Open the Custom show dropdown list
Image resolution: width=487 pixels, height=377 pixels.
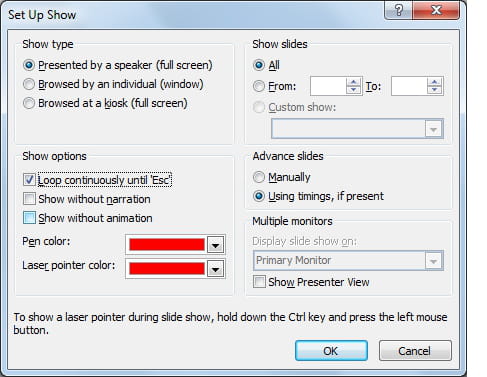tap(357, 129)
